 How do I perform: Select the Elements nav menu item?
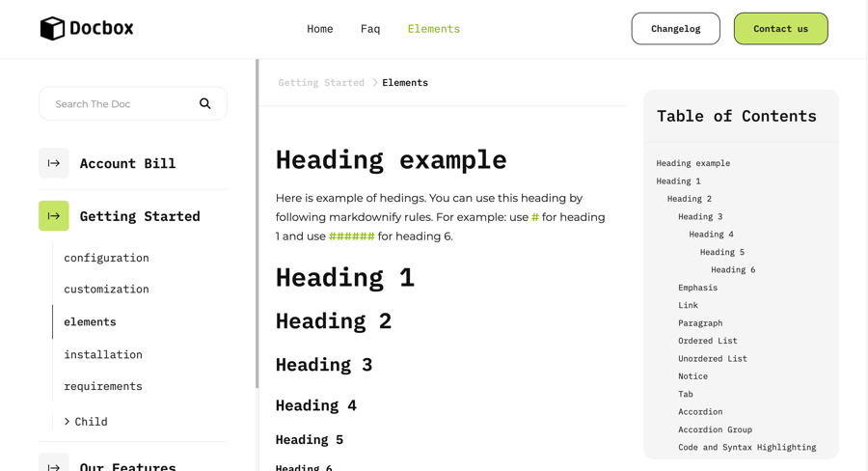coord(433,29)
